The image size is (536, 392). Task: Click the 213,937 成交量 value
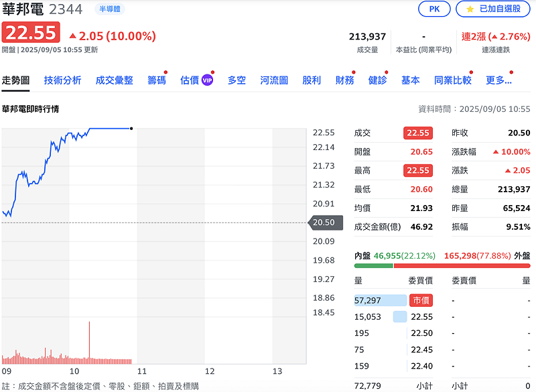(x=367, y=37)
